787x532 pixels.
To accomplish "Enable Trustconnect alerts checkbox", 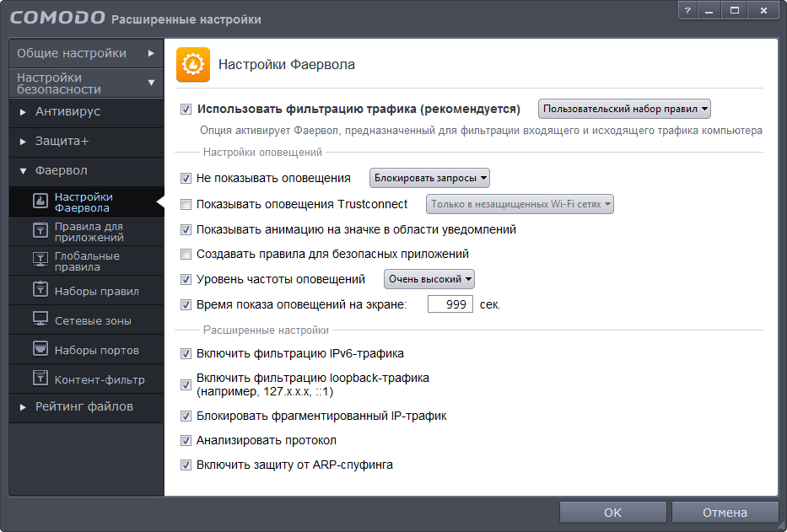I will point(186,204).
